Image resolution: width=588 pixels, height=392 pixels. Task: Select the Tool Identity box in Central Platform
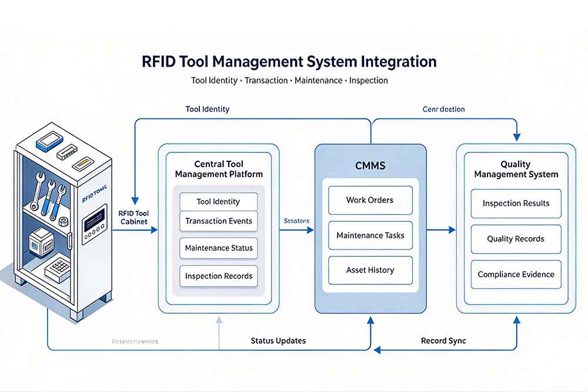pyautogui.click(x=219, y=202)
